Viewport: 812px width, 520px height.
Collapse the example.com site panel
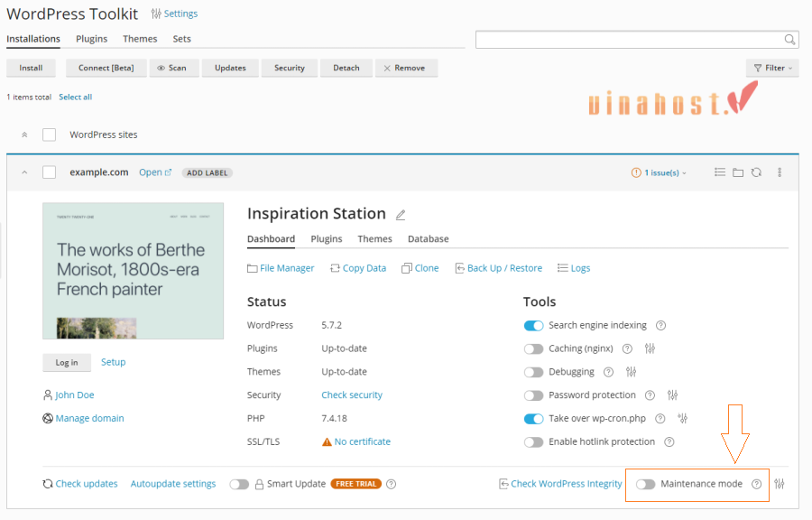coord(24,172)
